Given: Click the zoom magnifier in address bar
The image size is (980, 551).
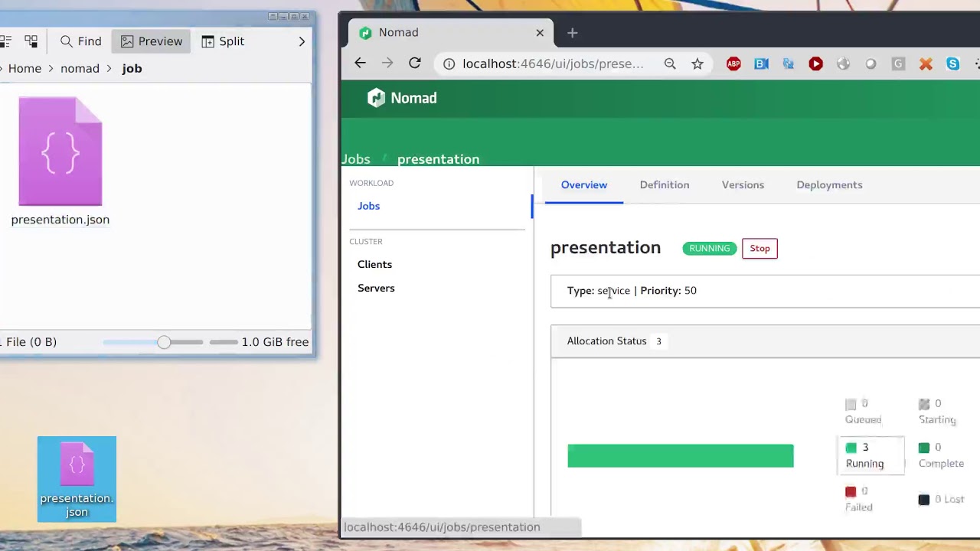Looking at the screenshot, I should coord(670,64).
